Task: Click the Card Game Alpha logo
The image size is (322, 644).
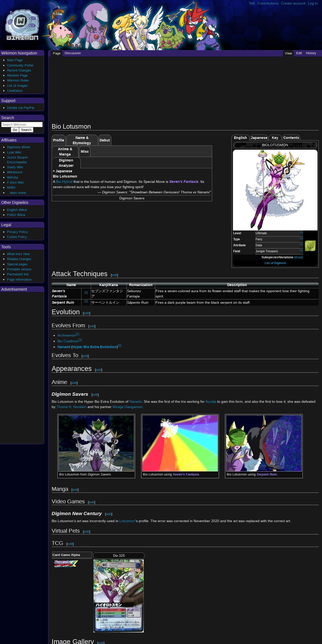Action: [x=66, y=564]
